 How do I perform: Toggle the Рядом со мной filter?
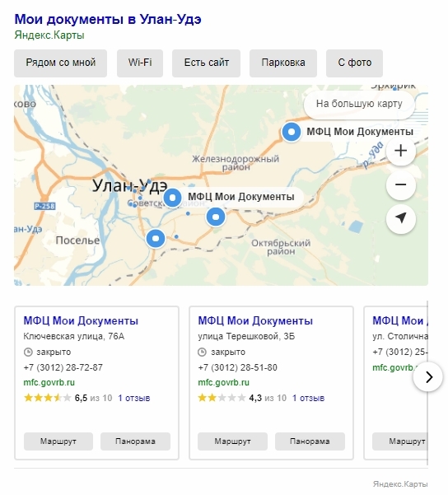60,63
